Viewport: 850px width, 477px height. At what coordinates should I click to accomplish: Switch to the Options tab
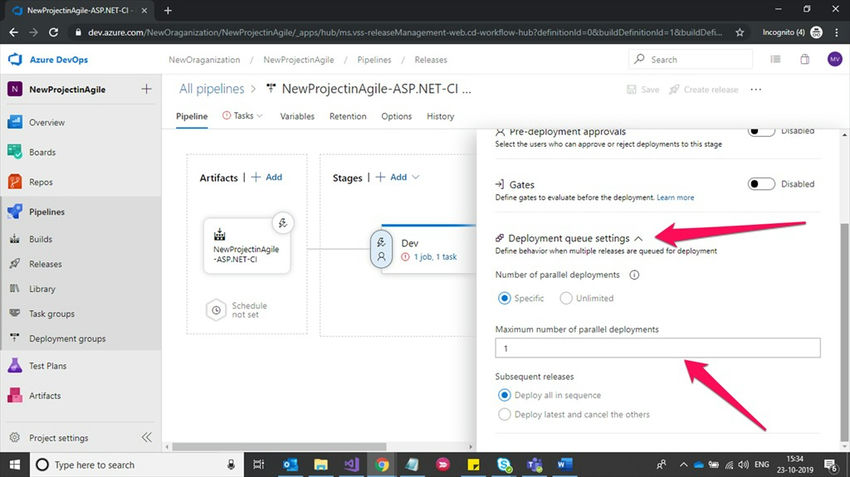coord(396,116)
